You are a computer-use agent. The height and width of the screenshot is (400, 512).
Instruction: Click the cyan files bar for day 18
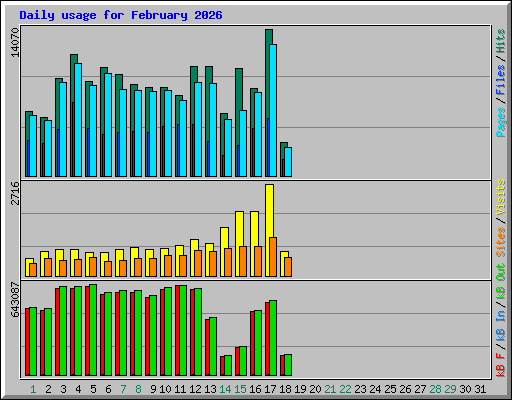click(288, 162)
